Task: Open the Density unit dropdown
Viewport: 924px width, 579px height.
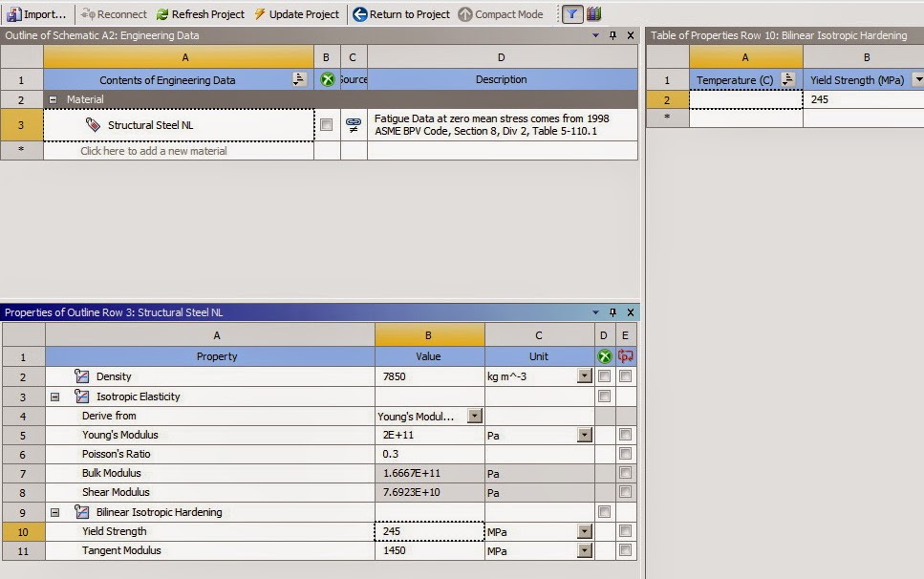Action: (x=585, y=375)
